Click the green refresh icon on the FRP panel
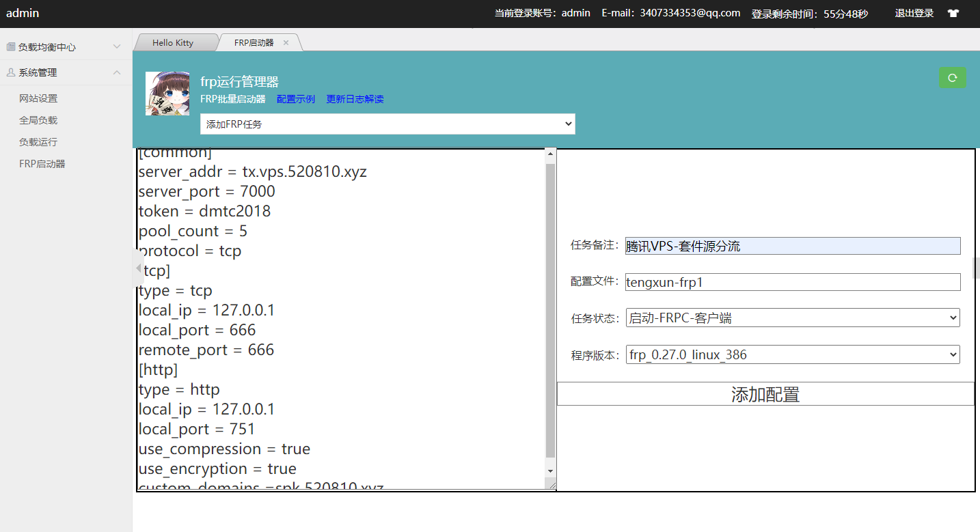 point(952,77)
